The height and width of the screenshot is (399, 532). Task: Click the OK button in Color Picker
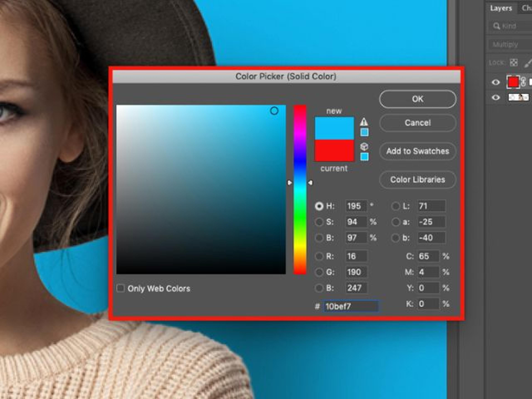click(418, 99)
